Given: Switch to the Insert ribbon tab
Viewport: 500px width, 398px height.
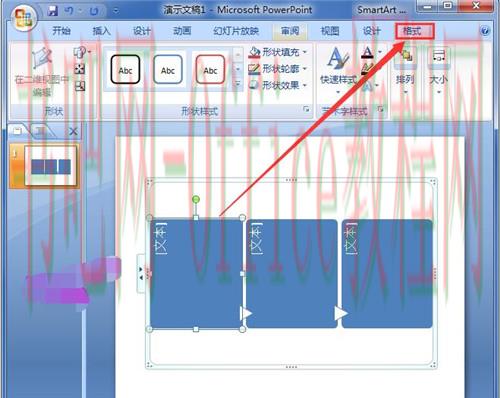Looking at the screenshot, I should 101,31.
